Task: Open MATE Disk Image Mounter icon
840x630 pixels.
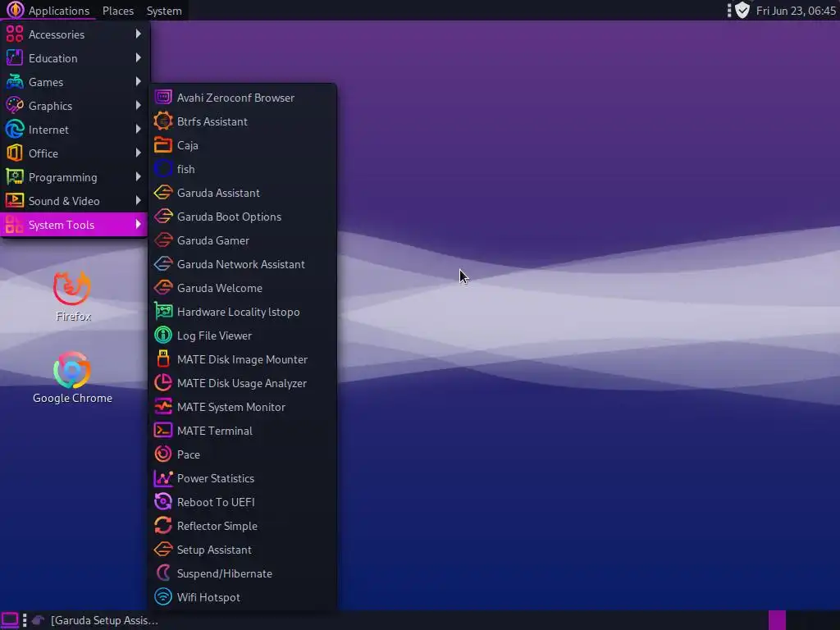Action: pos(163,359)
